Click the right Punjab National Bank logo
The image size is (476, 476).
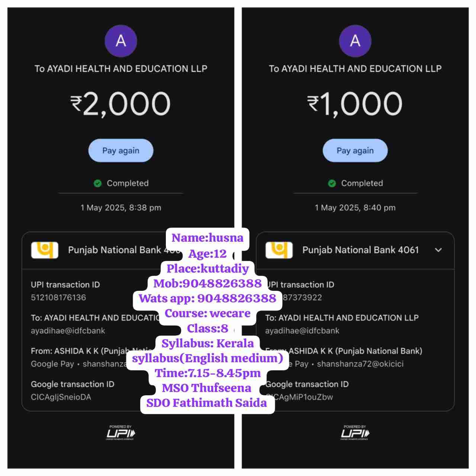tap(279, 250)
